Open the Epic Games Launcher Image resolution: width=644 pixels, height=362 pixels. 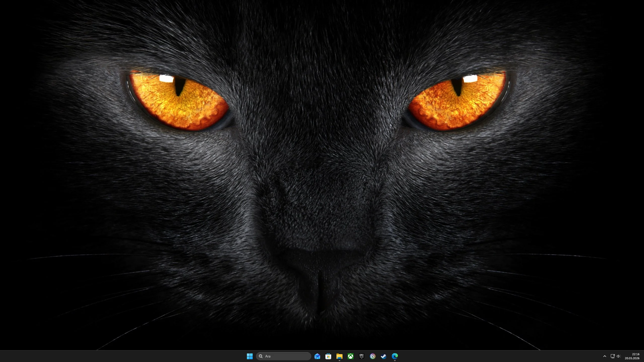(361, 356)
